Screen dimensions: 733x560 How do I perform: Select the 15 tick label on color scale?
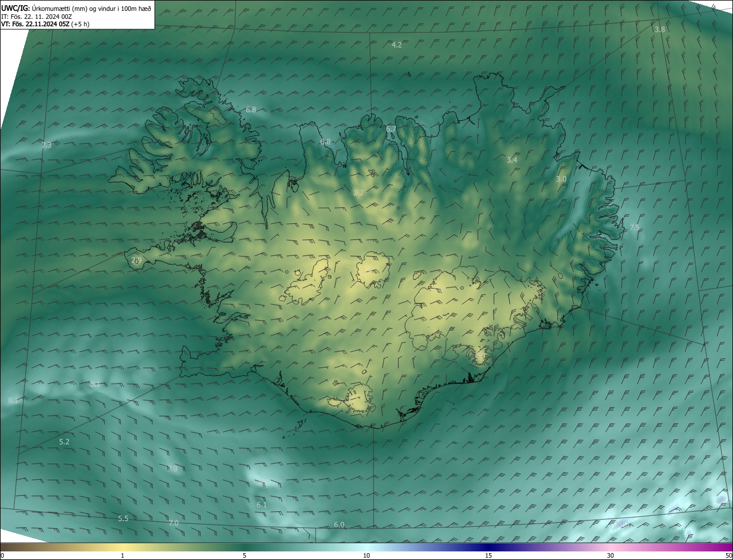[x=488, y=556]
